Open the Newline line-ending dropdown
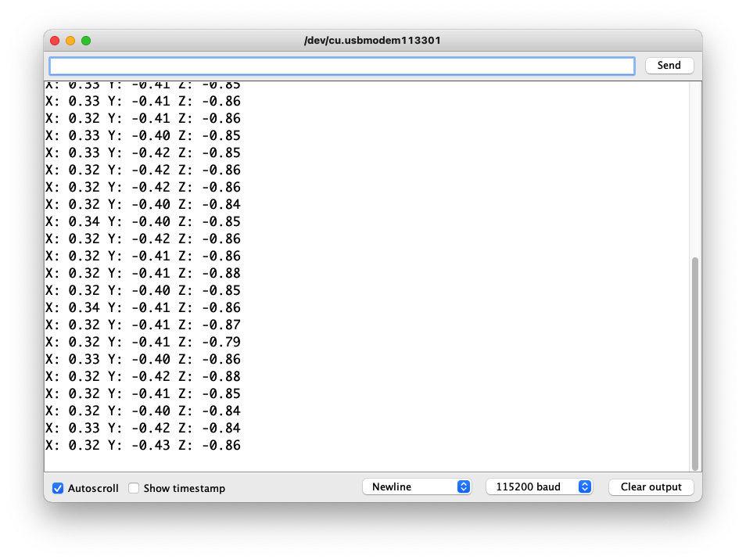The width and height of the screenshot is (746, 560). [x=417, y=486]
